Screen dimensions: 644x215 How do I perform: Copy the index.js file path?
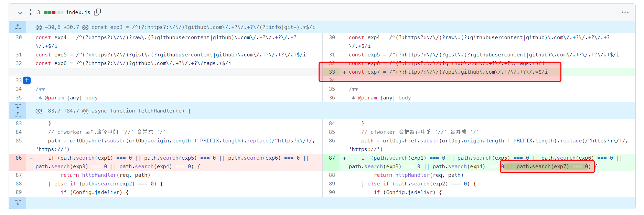point(97,12)
